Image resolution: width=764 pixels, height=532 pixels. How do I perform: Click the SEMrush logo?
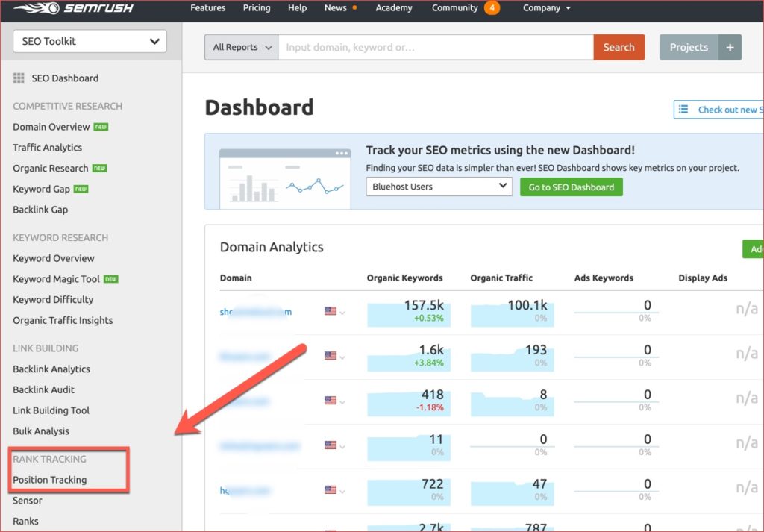tap(73, 7)
